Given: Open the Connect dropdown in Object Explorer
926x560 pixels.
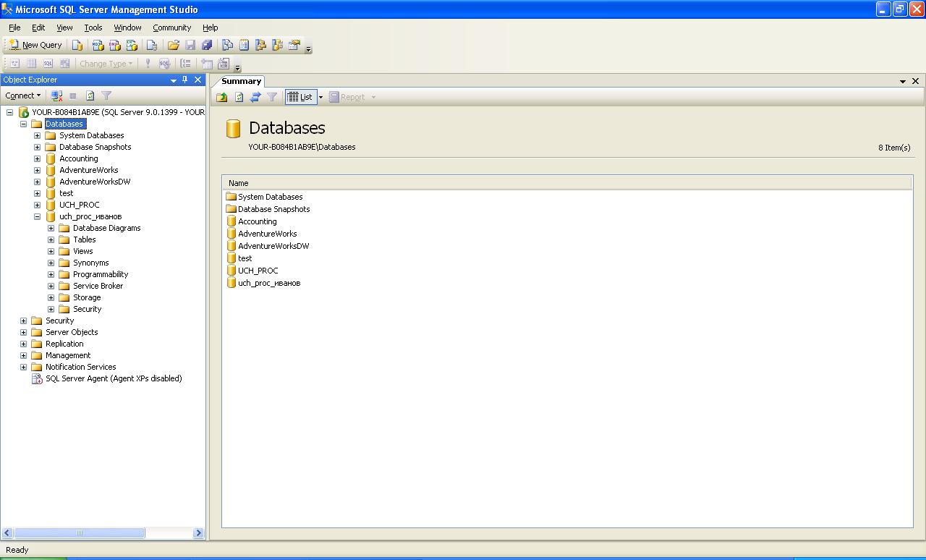Looking at the screenshot, I should (x=23, y=96).
